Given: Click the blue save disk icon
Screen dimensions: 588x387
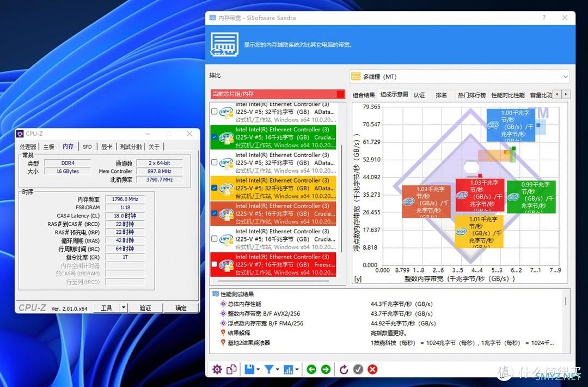Looking at the screenshot, I should point(249,370).
